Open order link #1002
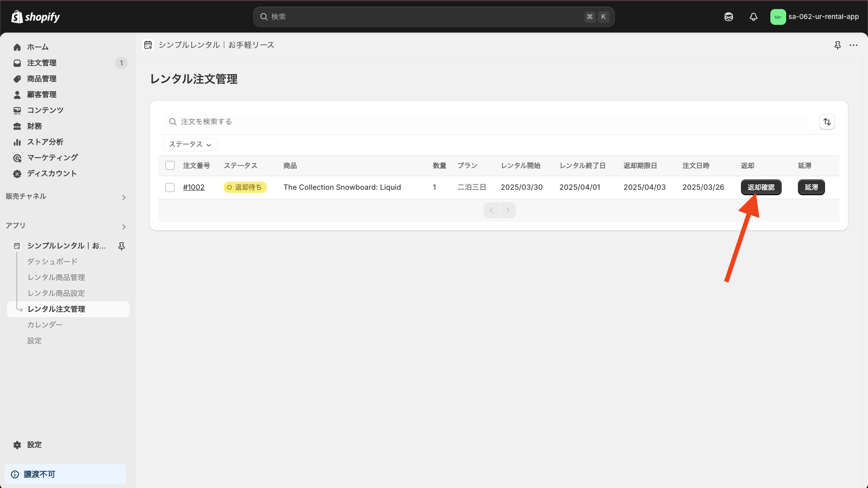 tap(193, 187)
